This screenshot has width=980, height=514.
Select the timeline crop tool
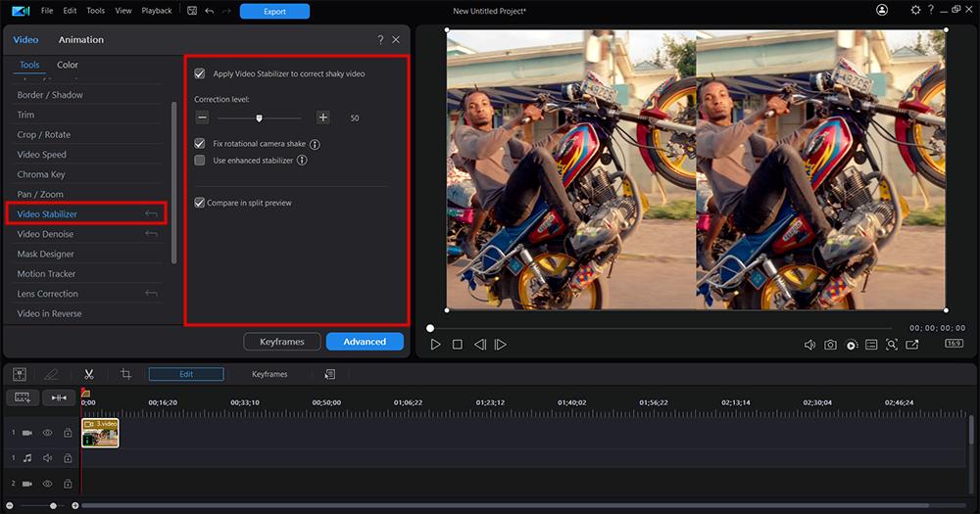pos(125,374)
